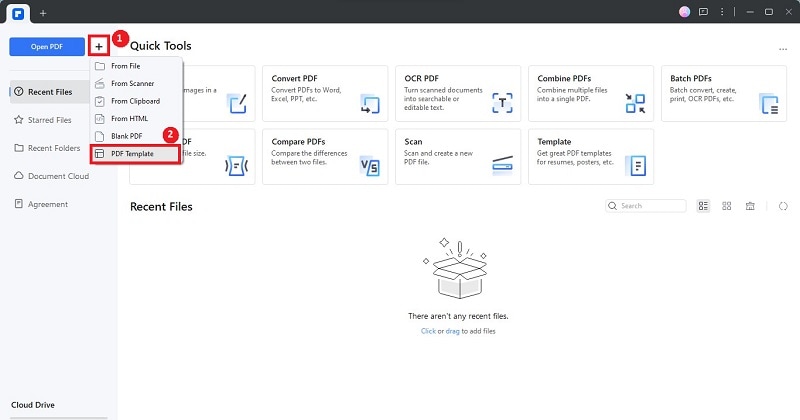Open the title bar kebab menu
The width and height of the screenshot is (800, 420).
[x=722, y=11]
